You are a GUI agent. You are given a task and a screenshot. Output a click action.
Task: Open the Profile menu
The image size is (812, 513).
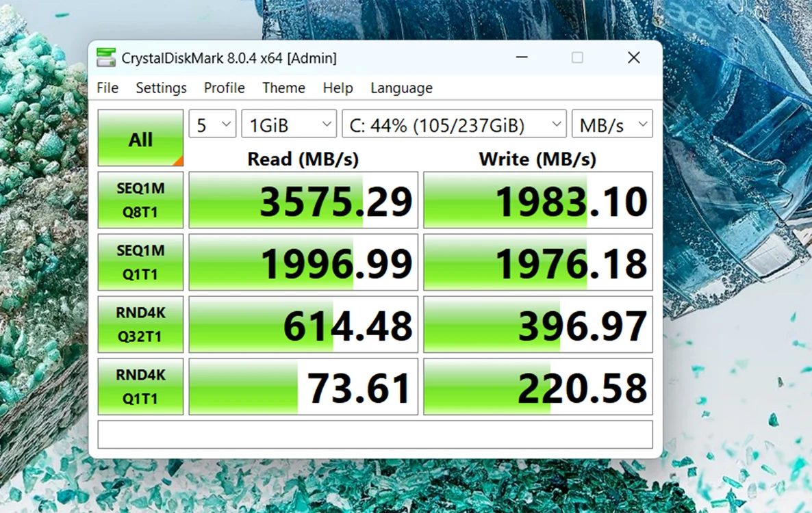pyautogui.click(x=225, y=88)
